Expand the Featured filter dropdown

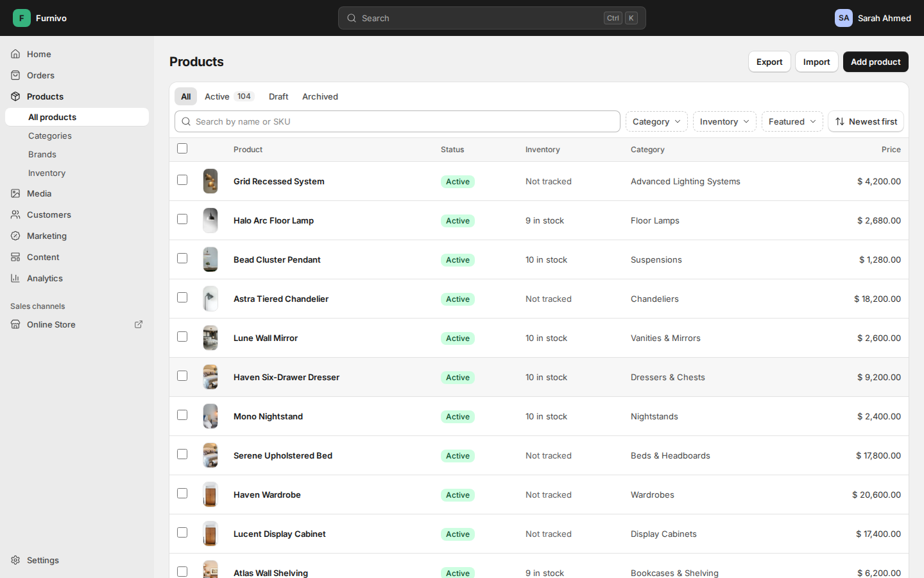pos(792,121)
